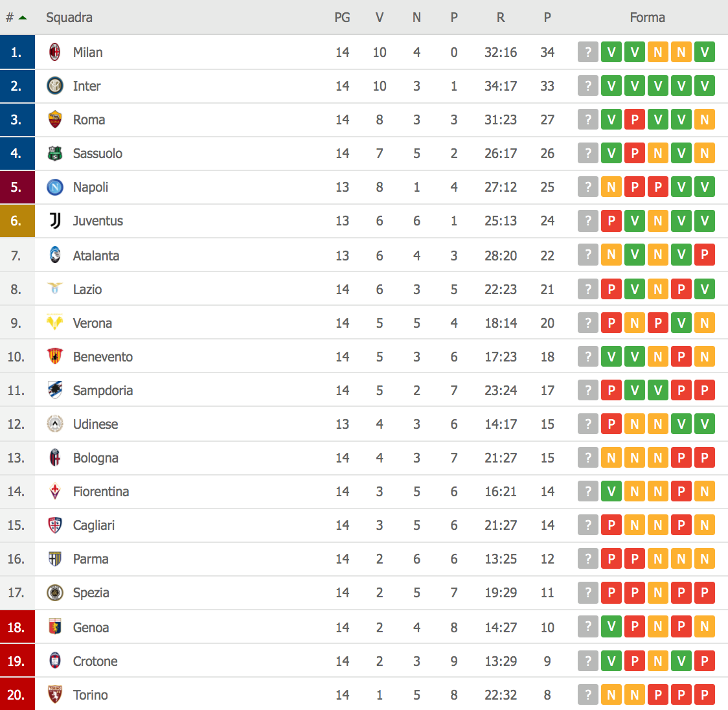Click Torino's last red P form badge
728x710 pixels.
[704, 694]
